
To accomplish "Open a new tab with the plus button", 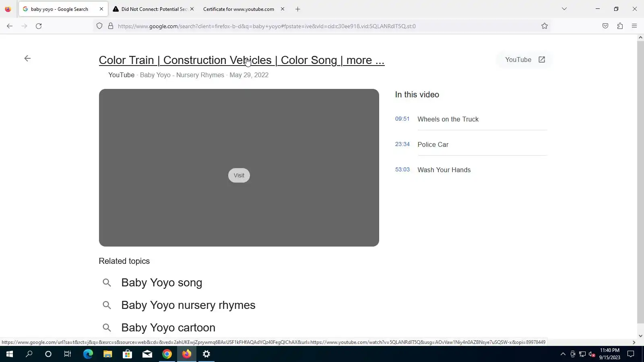I will pyautogui.click(x=298, y=9).
